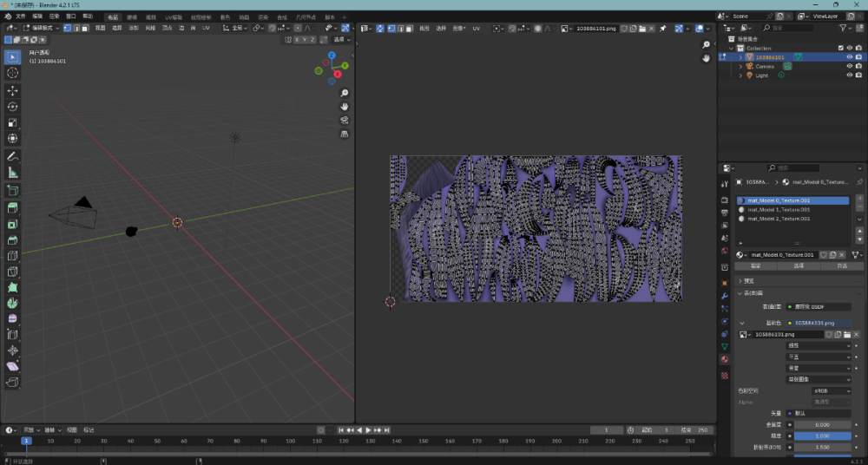
Task: Switch to the UV编辑 workspace tab
Action: [x=174, y=16]
